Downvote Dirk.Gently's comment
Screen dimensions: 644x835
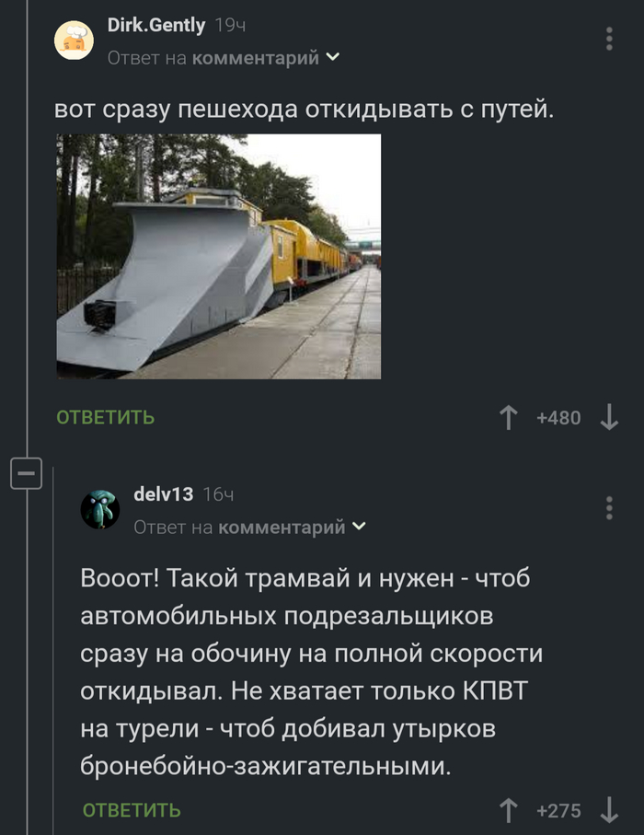point(609,418)
